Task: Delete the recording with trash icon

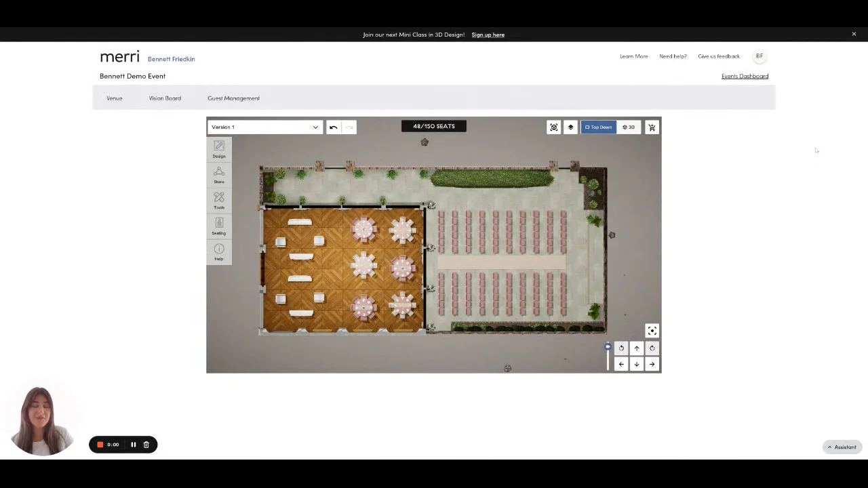Action: coord(146,445)
